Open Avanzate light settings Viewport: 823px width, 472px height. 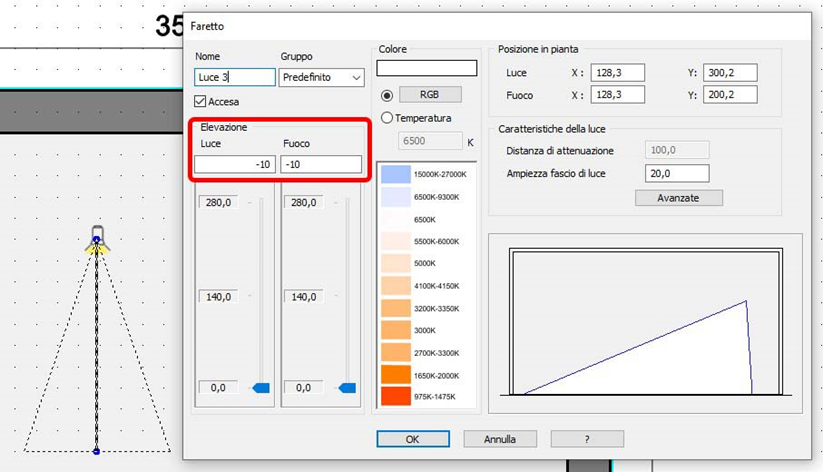(679, 198)
